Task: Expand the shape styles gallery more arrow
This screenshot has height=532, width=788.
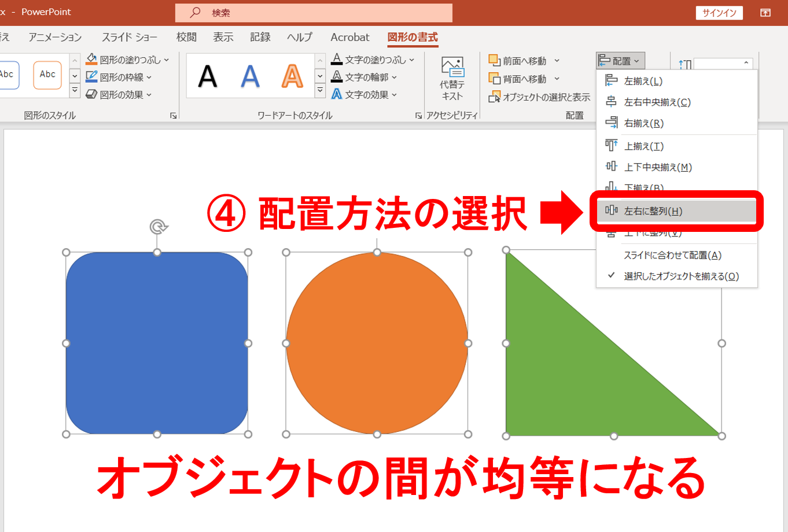Action: (75, 90)
